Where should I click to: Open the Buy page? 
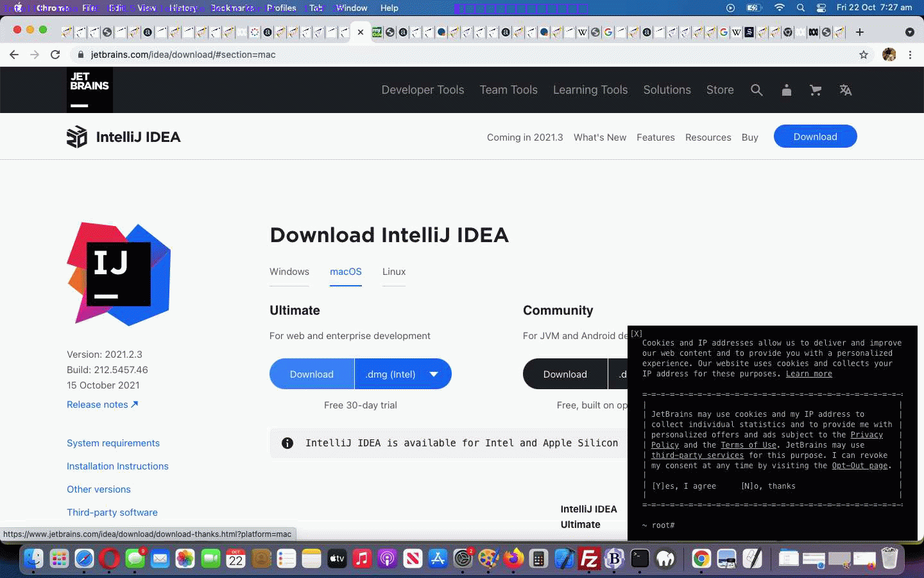click(750, 137)
